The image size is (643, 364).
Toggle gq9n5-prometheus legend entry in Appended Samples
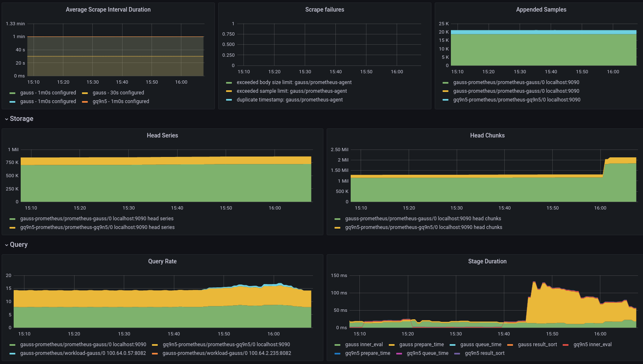(517, 100)
